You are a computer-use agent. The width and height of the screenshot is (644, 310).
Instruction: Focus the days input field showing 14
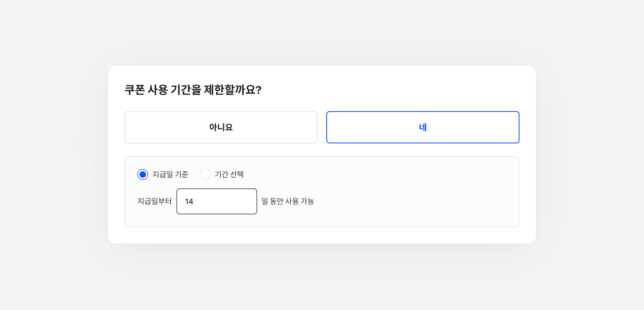216,201
